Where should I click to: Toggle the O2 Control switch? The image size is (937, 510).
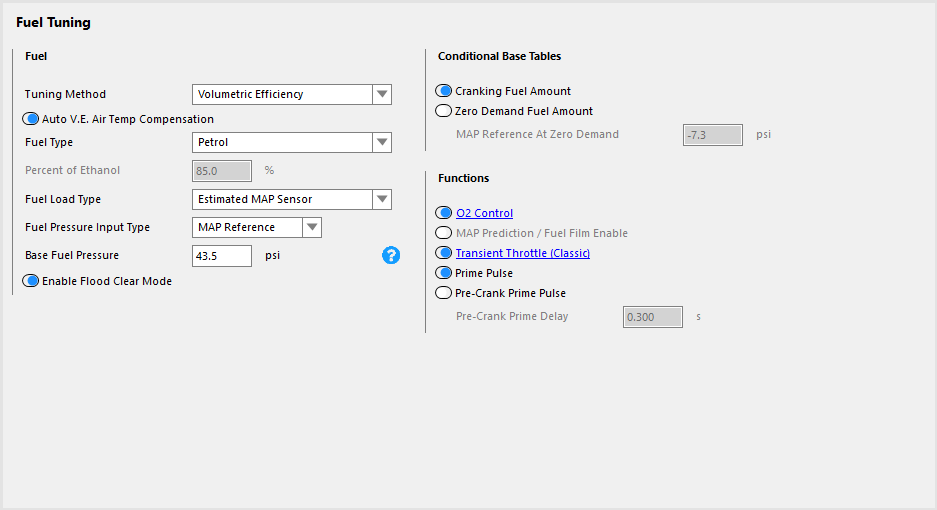coord(443,213)
